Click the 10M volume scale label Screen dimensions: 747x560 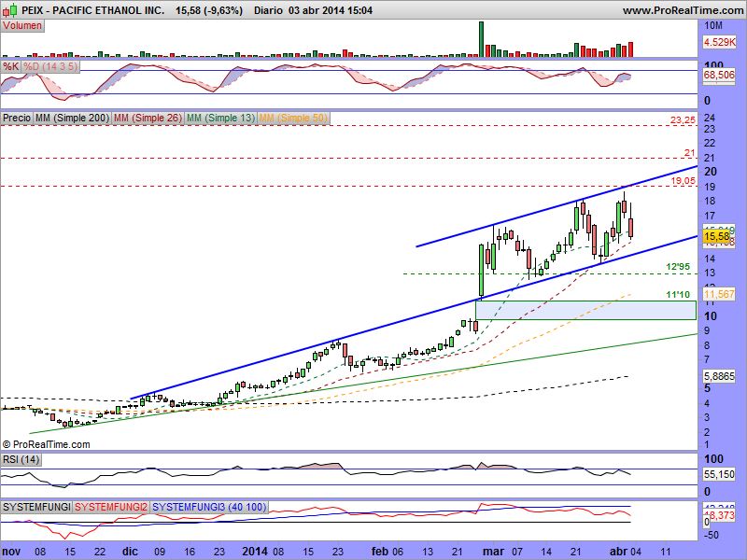point(713,25)
